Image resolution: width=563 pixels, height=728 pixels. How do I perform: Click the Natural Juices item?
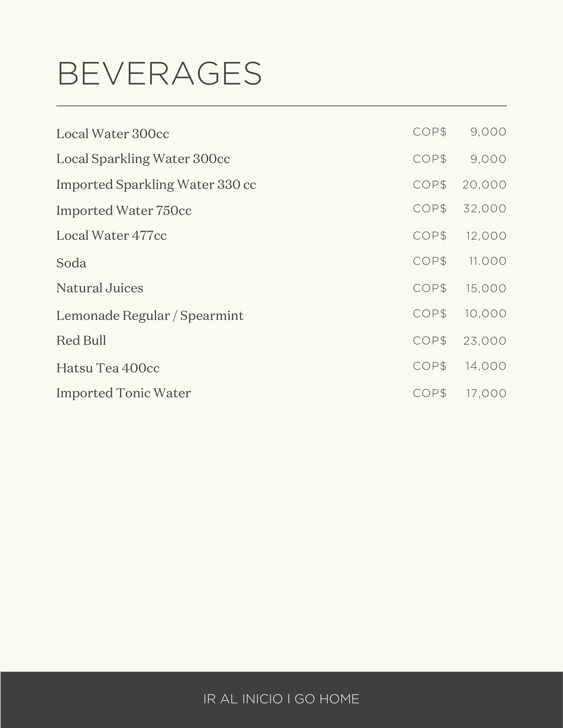(x=100, y=288)
